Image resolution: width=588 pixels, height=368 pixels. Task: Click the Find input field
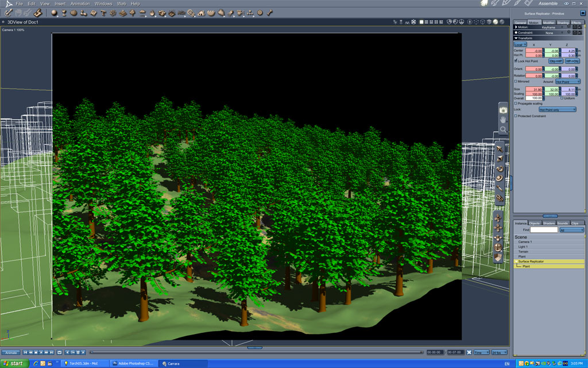544,230
